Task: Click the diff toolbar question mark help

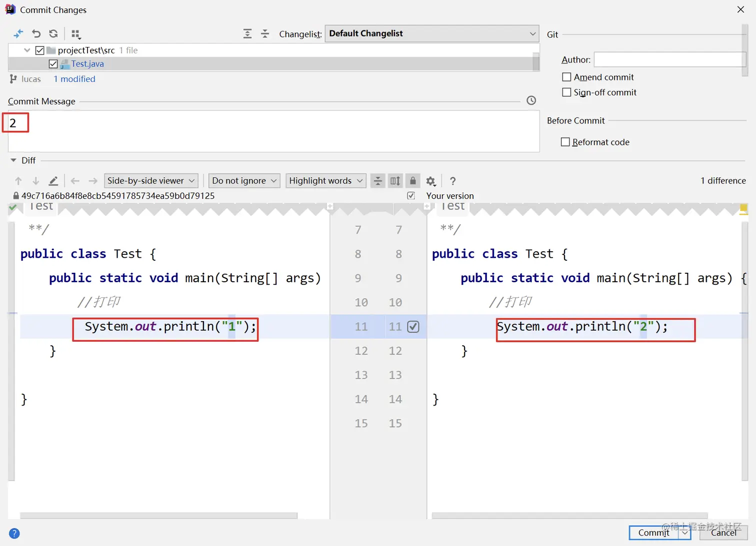Action: click(452, 181)
